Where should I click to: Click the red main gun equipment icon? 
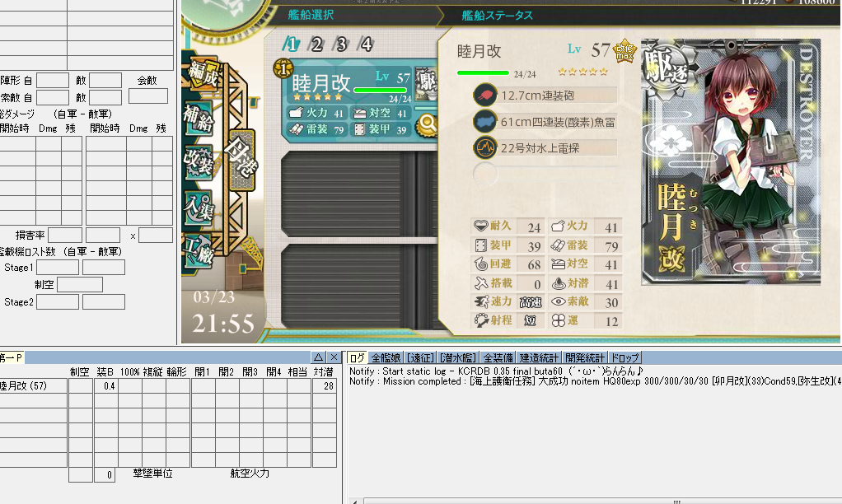(485, 96)
